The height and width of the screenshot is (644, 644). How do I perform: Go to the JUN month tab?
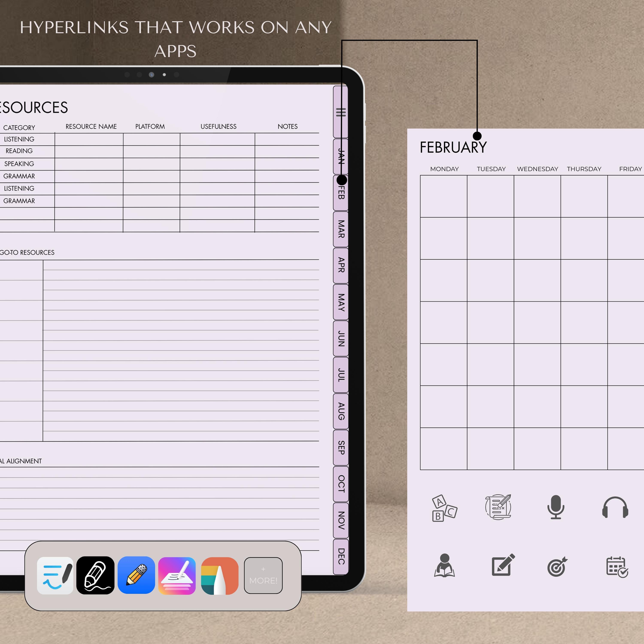pyautogui.click(x=341, y=338)
